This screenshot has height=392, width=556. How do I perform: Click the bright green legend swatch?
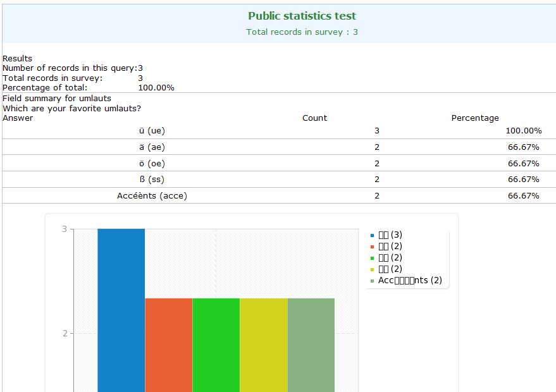click(373, 258)
